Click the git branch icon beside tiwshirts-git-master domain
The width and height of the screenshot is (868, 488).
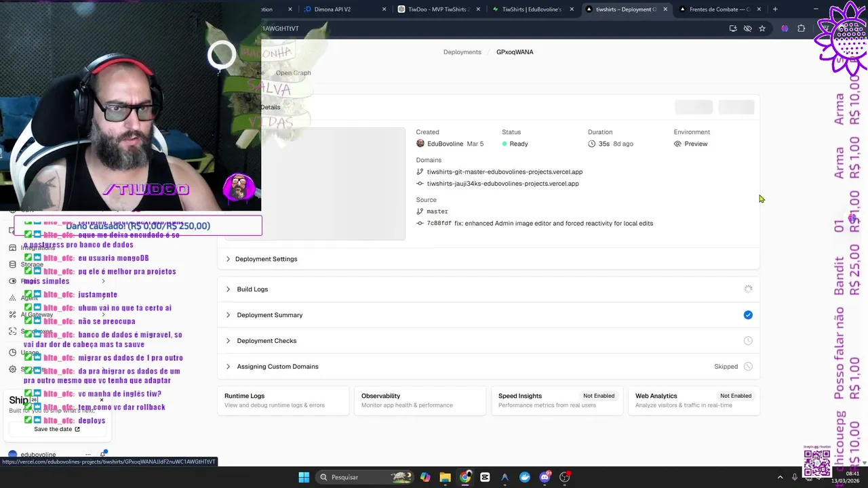point(420,172)
